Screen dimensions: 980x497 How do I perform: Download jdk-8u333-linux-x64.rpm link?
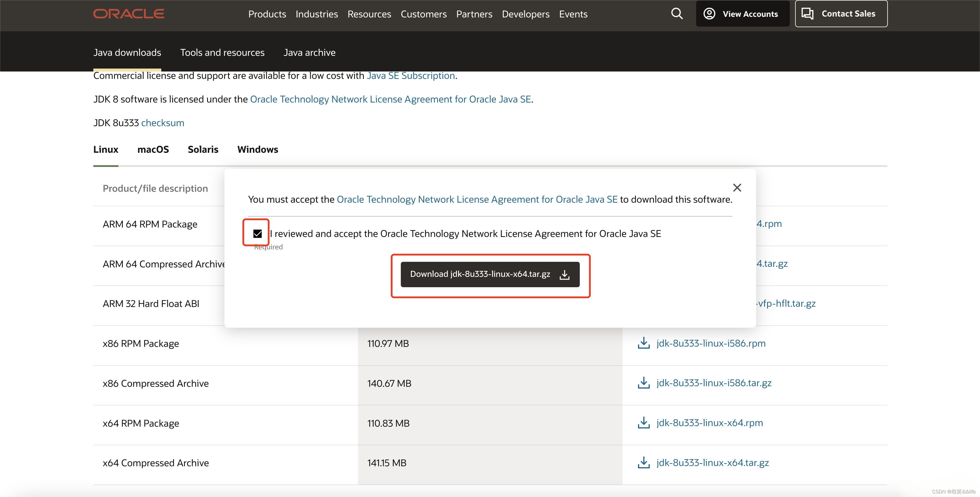709,423
